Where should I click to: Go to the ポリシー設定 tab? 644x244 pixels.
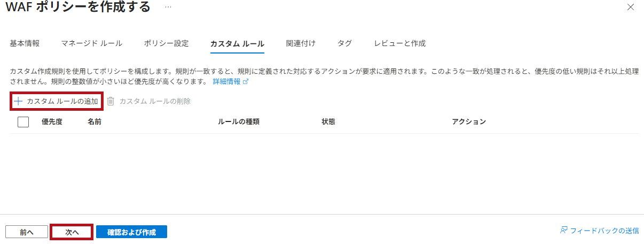pyautogui.click(x=166, y=43)
